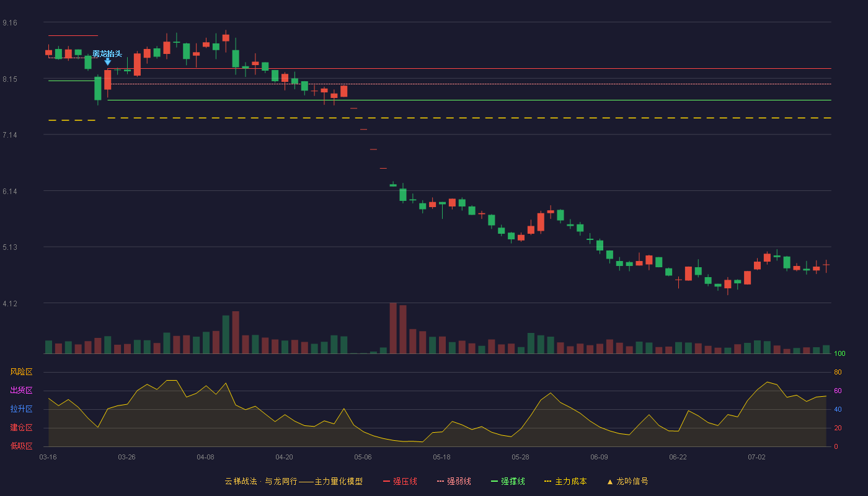
Task: Click the pink 强弱线 legend dashes
Action: (440, 482)
